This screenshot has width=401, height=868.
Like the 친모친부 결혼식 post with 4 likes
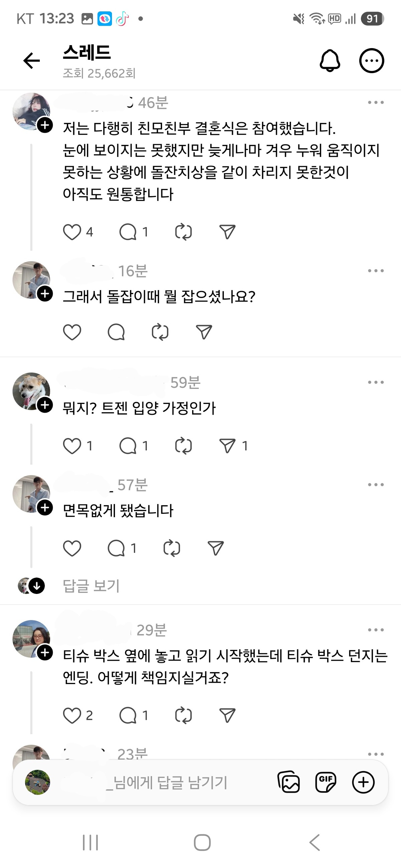72,232
